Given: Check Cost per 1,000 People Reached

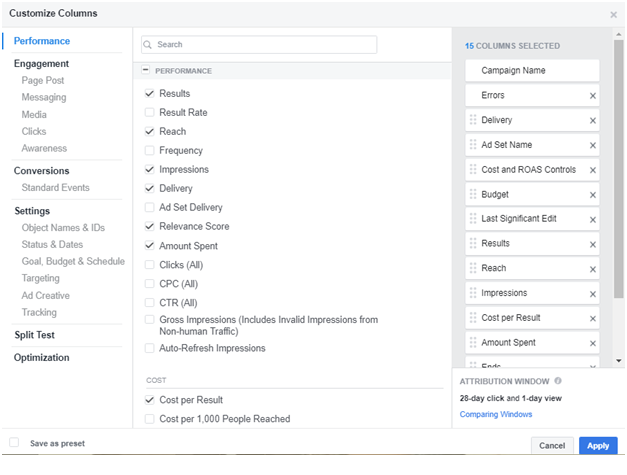Looking at the screenshot, I should (x=150, y=419).
